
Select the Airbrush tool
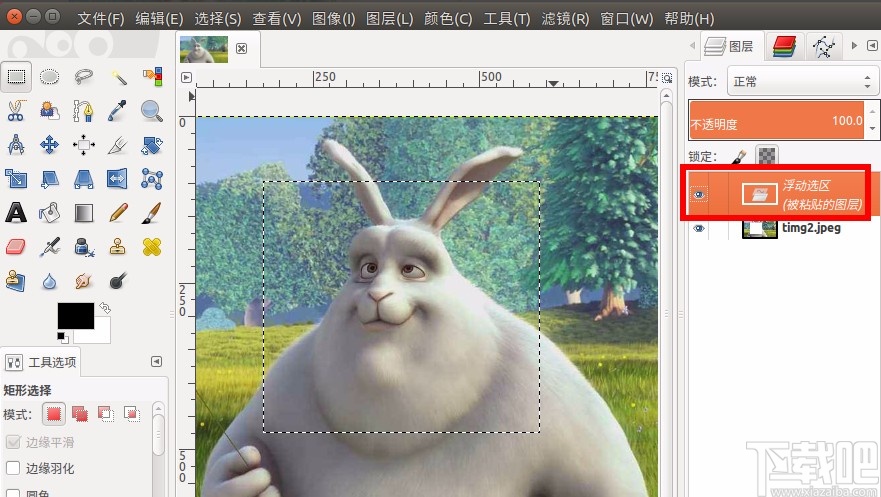tap(49, 247)
